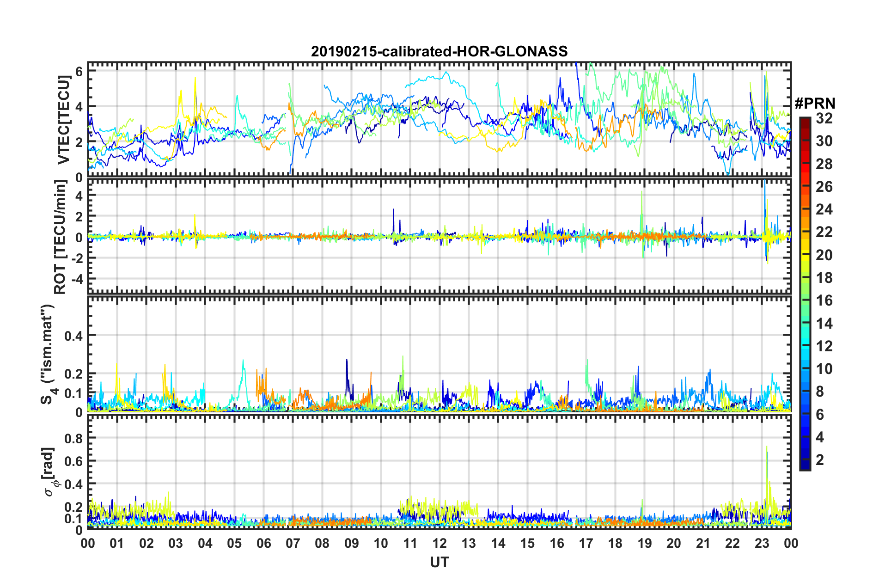Click colorbar tick label 24
The height and width of the screenshot is (588, 879).
(824, 209)
